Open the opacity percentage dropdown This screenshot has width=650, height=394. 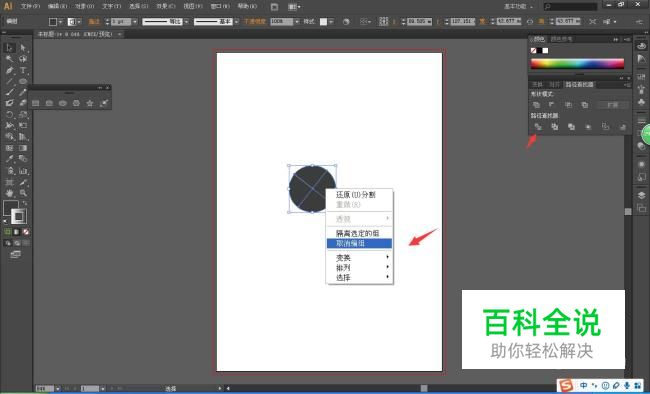tap(296, 22)
